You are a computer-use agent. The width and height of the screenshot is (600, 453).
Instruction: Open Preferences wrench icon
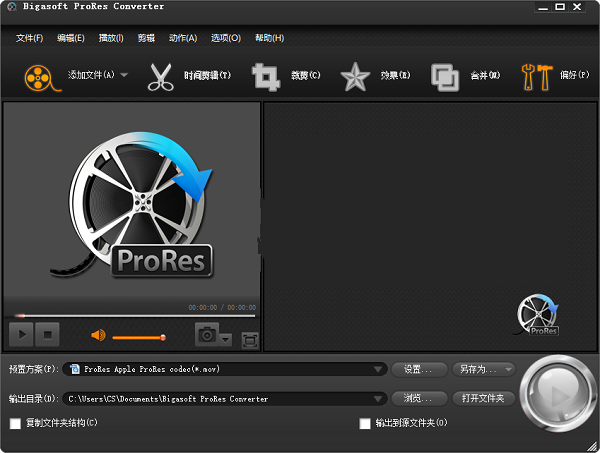click(x=536, y=76)
